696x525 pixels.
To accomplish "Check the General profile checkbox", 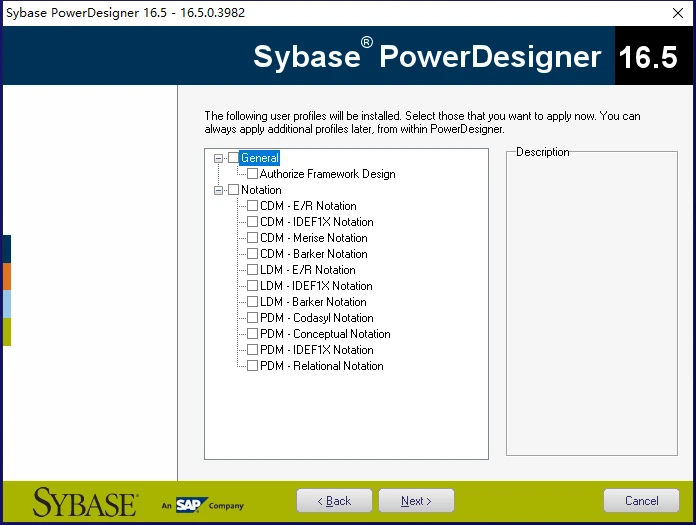I will click(233, 158).
